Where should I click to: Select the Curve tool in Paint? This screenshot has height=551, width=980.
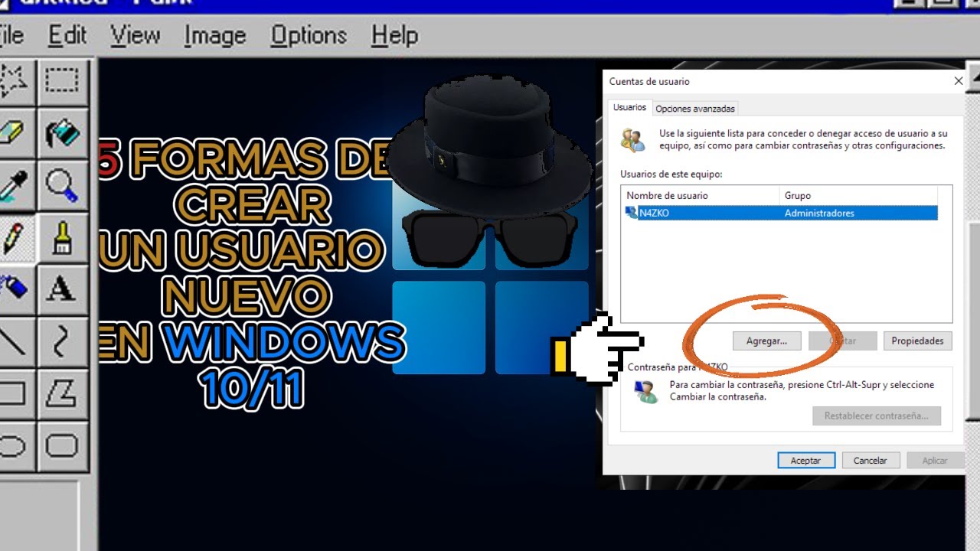point(63,341)
